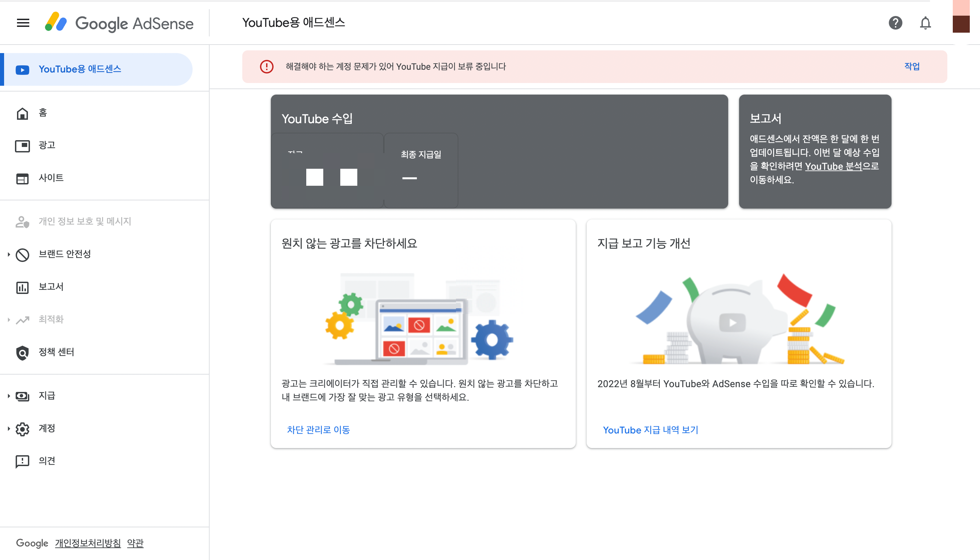980x560 pixels.
Task: Click 차단 관리로 이동 link
Action: pyautogui.click(x=318, y=430)
